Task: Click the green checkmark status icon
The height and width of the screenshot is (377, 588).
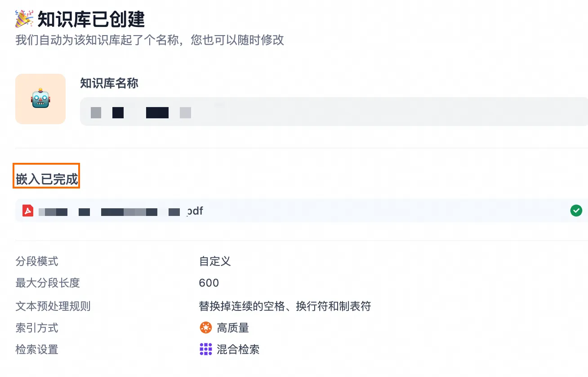Action: point(576,211)
